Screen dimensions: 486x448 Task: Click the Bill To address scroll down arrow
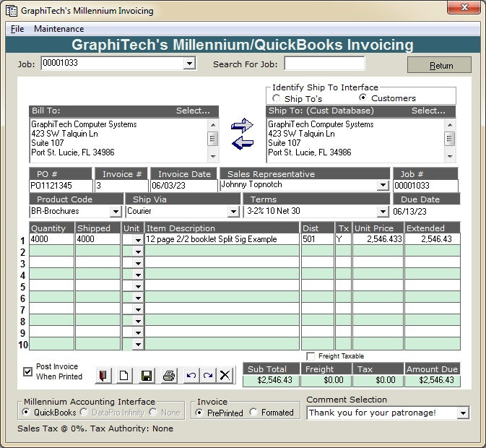tap(212, 156)
